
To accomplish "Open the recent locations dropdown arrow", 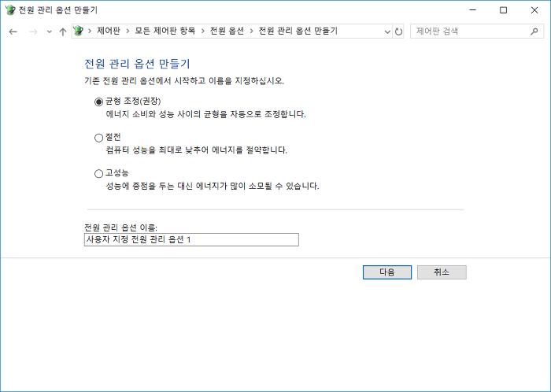I will point(49,31).
